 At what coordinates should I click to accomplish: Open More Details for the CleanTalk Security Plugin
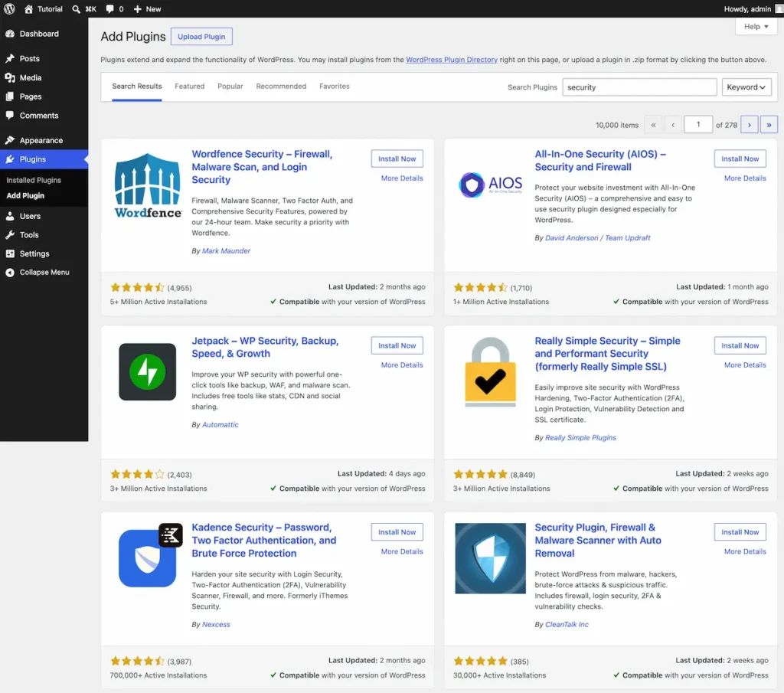coord(745,551)
